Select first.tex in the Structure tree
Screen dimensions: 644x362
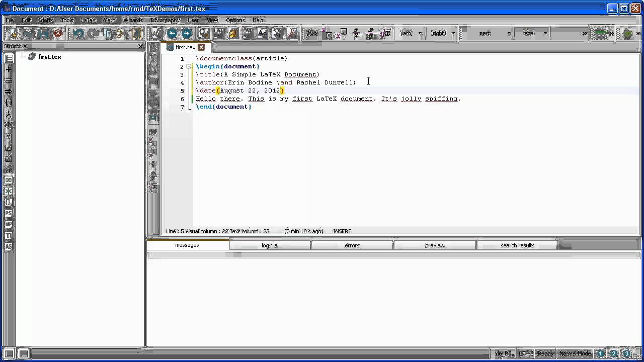tap(49, 57)
